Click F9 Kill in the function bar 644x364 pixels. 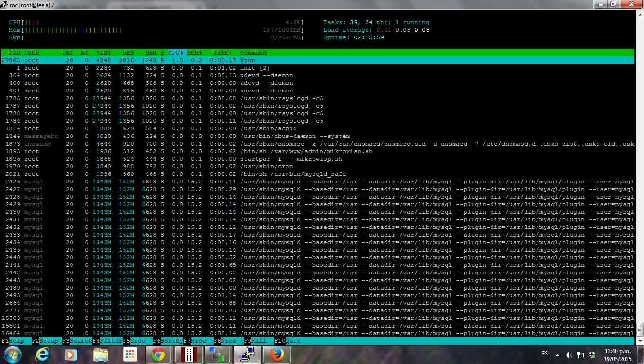259,341
